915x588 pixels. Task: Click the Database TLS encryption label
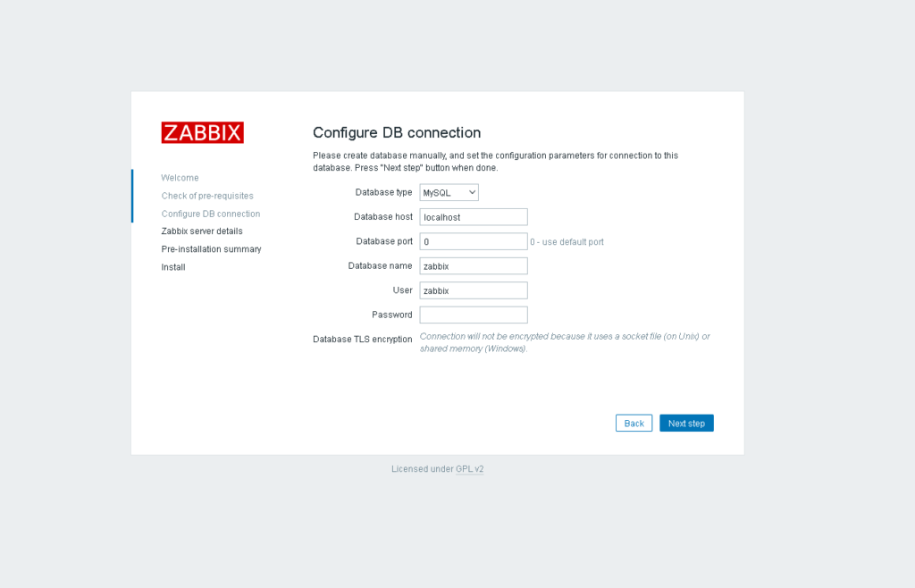pos(363,339)
